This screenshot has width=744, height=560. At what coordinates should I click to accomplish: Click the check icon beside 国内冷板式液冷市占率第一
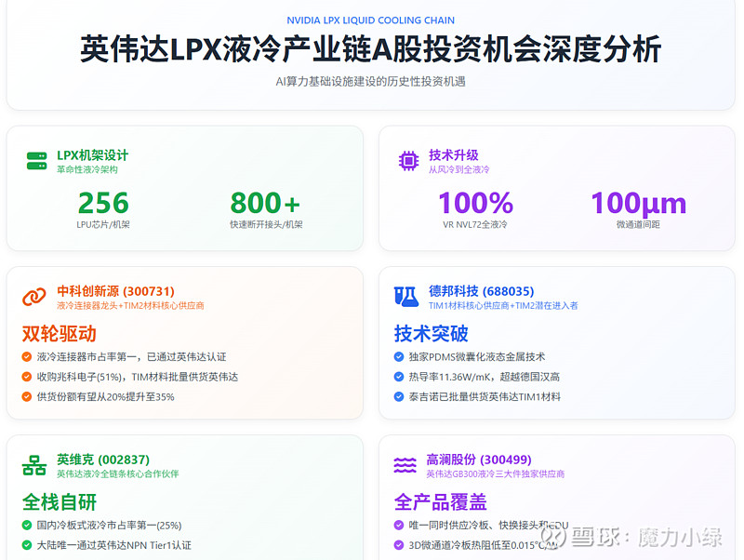coord(27,526)
